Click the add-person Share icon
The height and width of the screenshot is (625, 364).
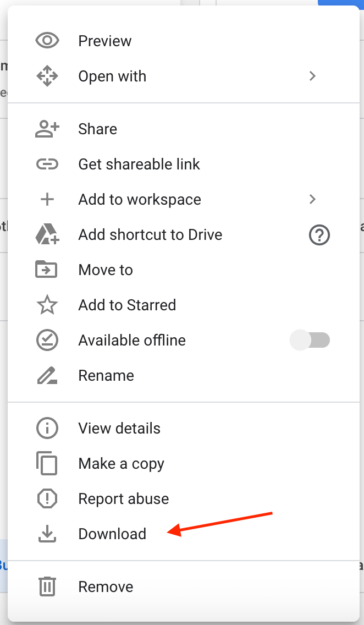point(47,129)
